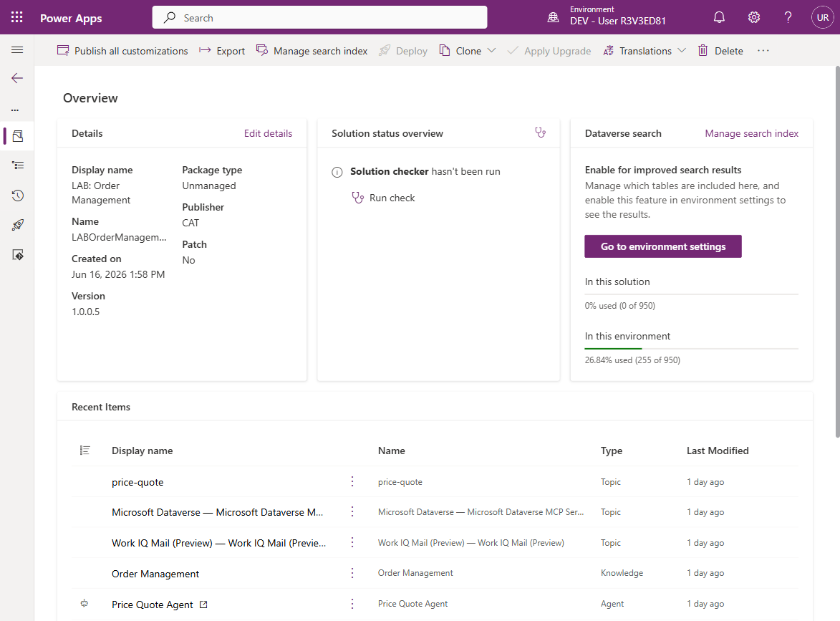Open the Price Quote Agent item name
This screenshot has height=621, width=840.
152,605
